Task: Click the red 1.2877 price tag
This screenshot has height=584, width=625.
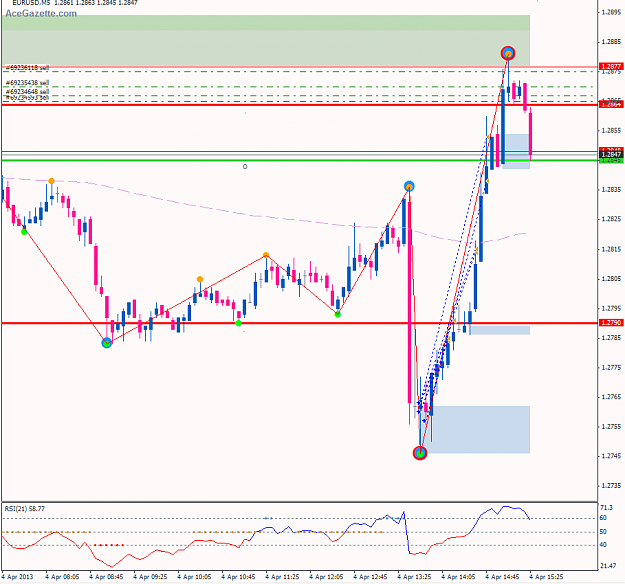Action: (x=611, y=67)
